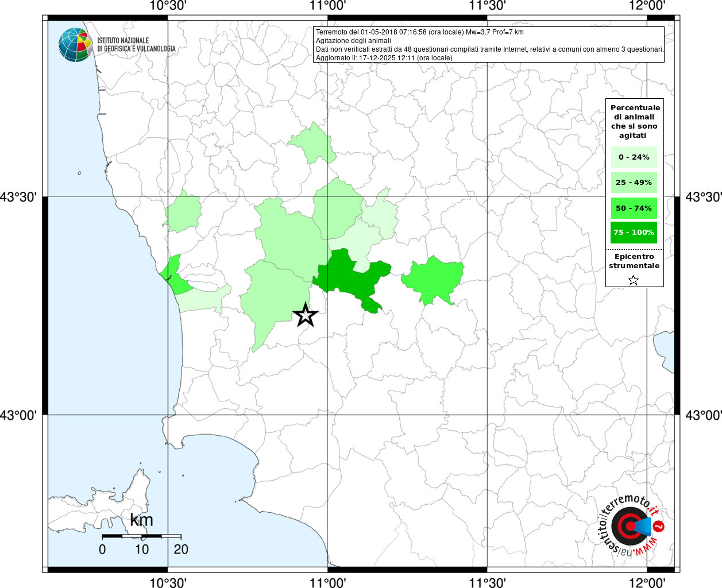Click the scale bar '20' value
Screen dimensions: 722x588
[181, 550]
